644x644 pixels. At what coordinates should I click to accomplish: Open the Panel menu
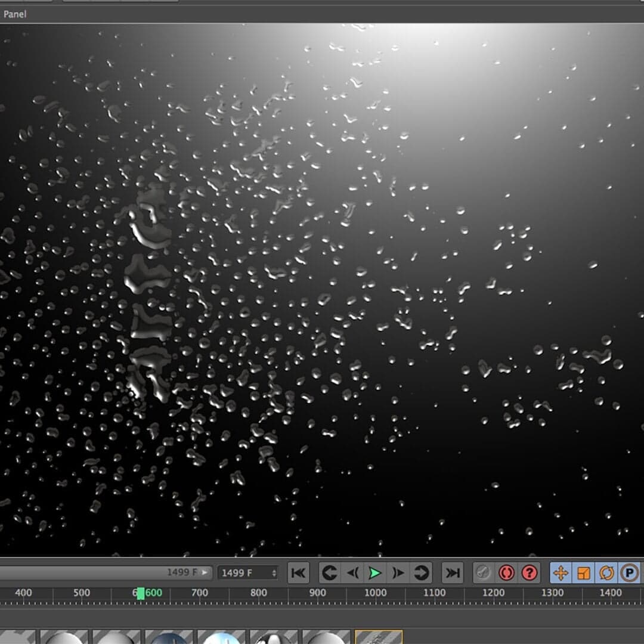tap(15, 14)
